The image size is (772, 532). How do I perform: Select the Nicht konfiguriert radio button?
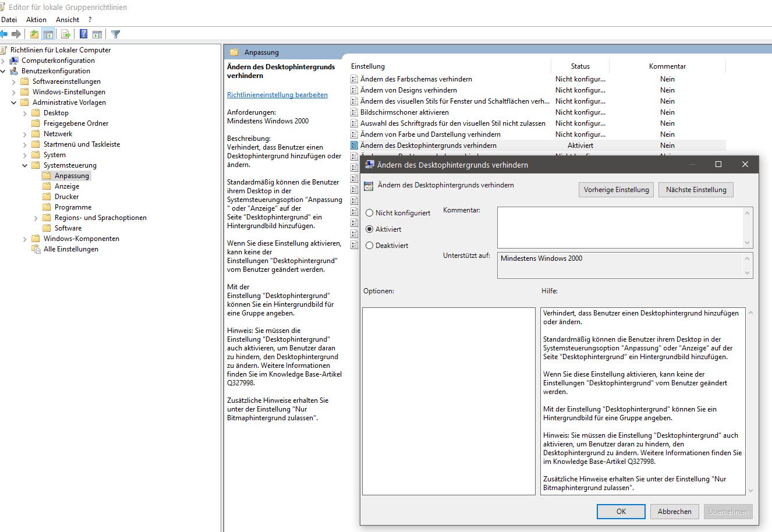tap(369, 213)
